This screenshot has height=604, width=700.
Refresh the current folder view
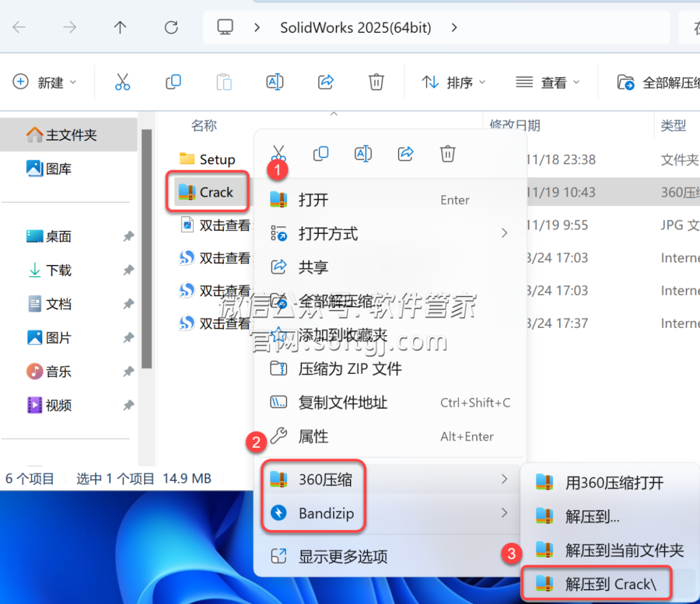click(x=171, y=28)
